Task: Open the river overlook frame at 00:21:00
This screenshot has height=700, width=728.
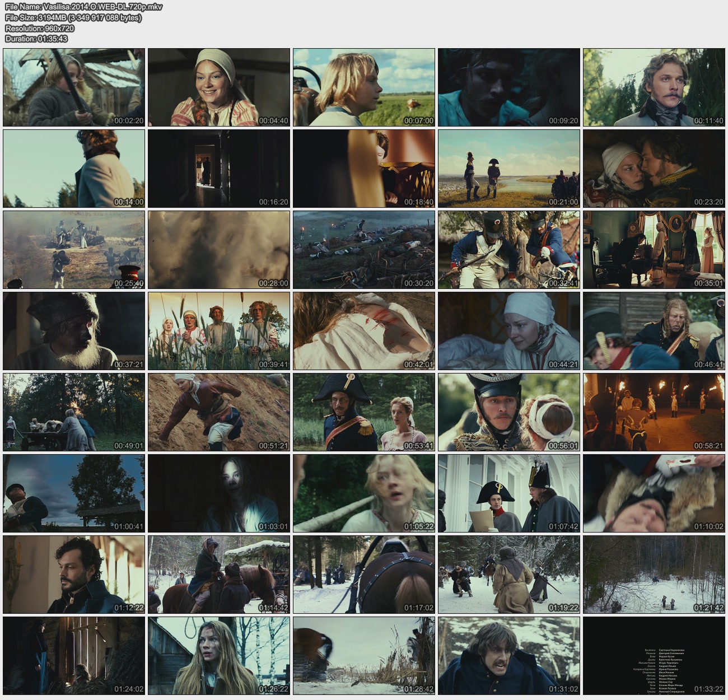Action: (509, 169)
